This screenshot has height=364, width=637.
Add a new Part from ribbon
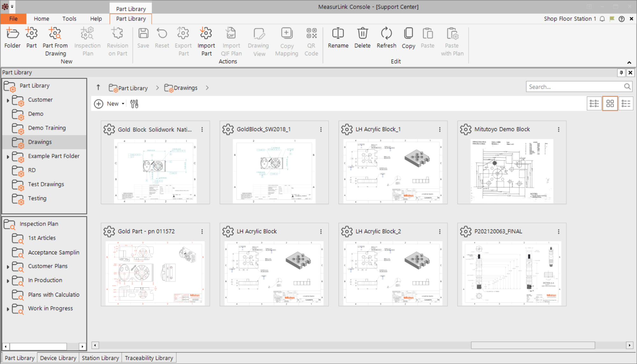[31, 38]
